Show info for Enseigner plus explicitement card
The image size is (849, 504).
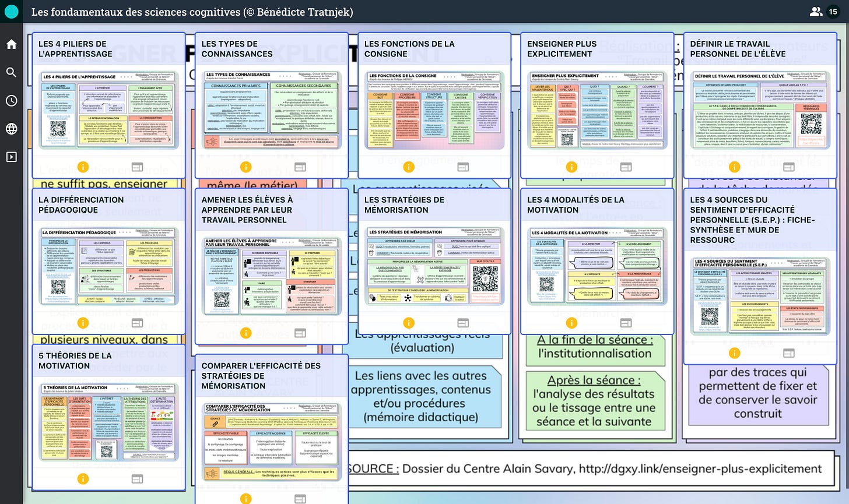(571, 167)
